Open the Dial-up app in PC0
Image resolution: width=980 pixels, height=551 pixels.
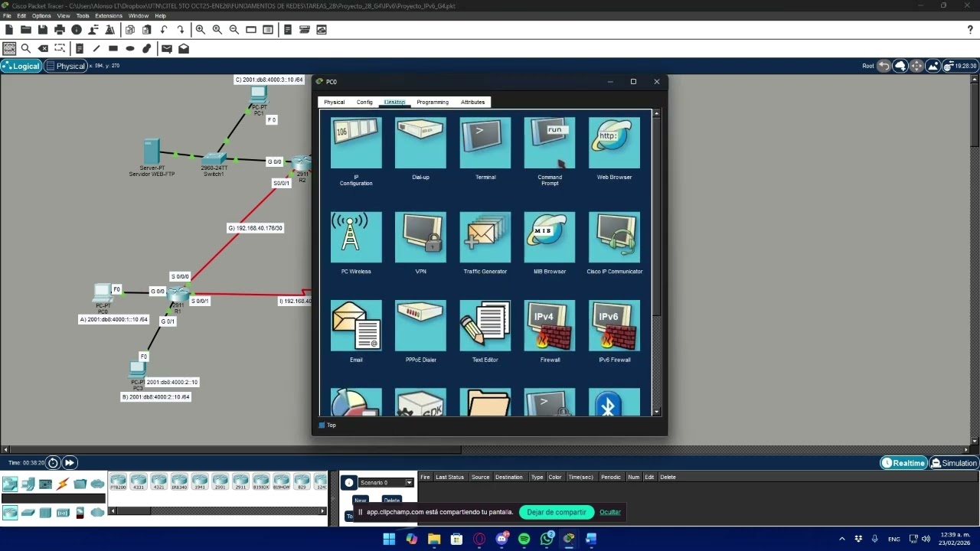coord(420,143)
